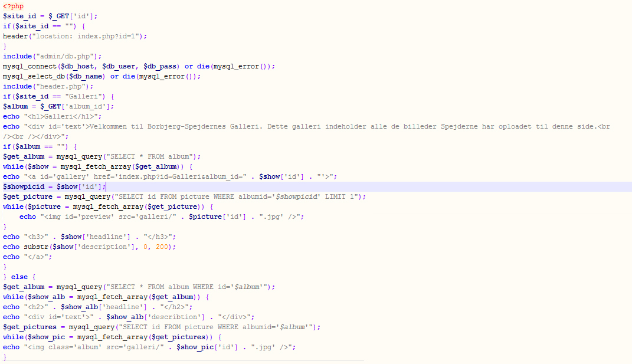Click the highlighted $showpicid assignment line

[54, 186]
